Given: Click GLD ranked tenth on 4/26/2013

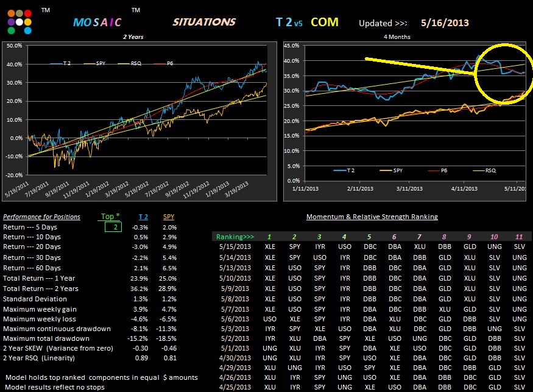Looking at the screenshot, I should (x=495, y=377).
